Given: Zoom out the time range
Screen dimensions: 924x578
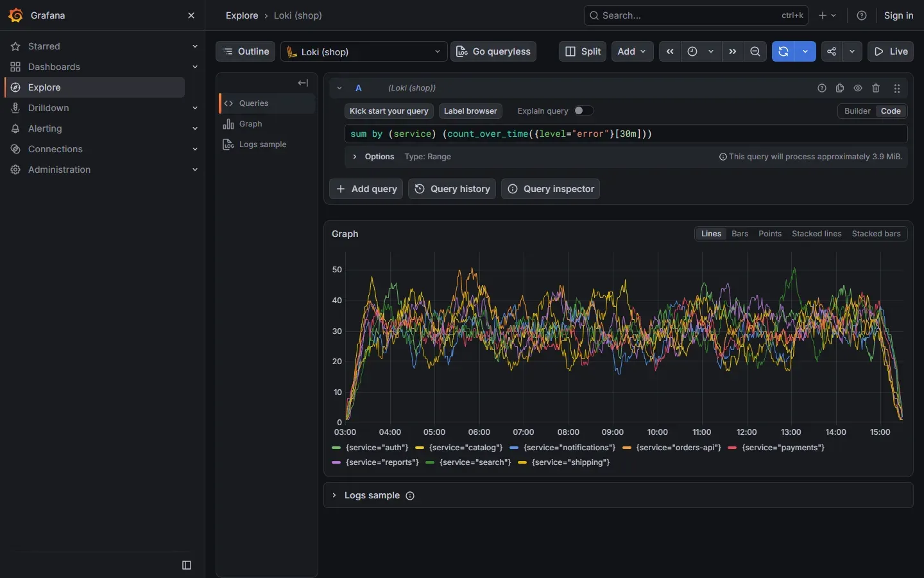Looking at the screenshot, I should (755, 51).
